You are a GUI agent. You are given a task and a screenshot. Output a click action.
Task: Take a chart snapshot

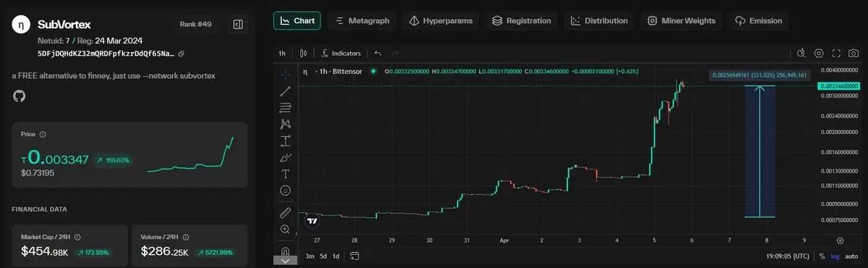click(x=854, y=54)
